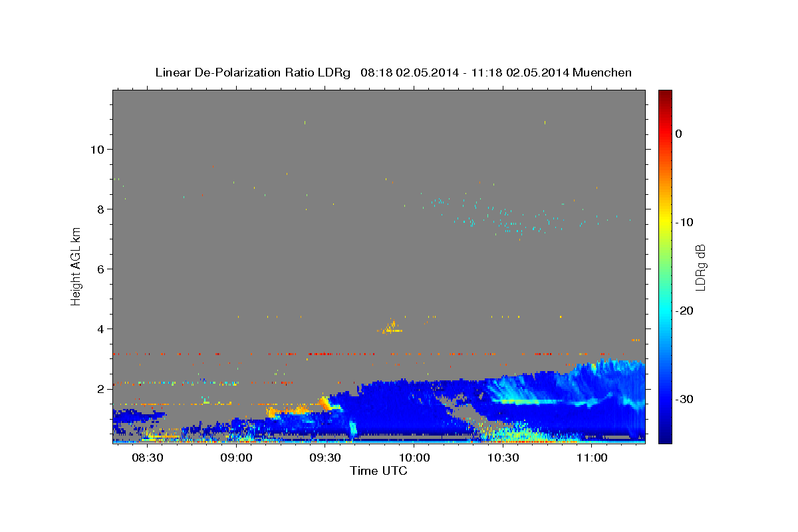Click the orange patch near 1.5 km at 09:30

click(x=325, y=403)
